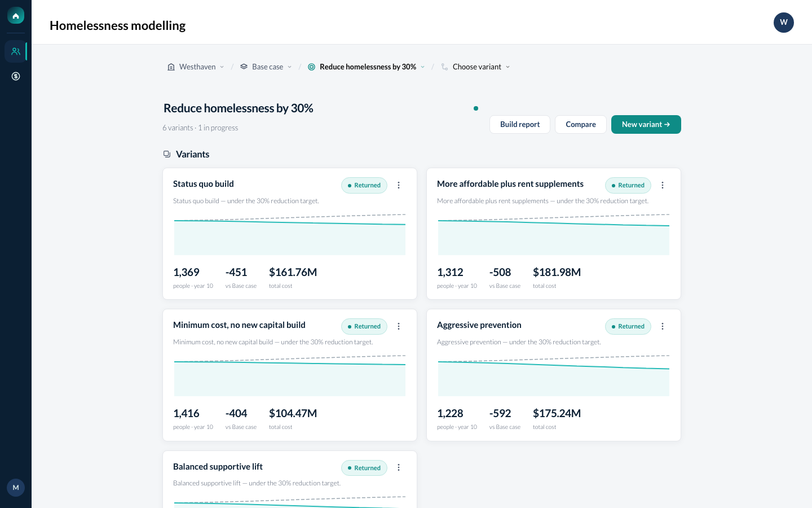812x508 pixels.
Task: Open kebab menu on Balanced supportive lift card
Action: tap(399, 467)
